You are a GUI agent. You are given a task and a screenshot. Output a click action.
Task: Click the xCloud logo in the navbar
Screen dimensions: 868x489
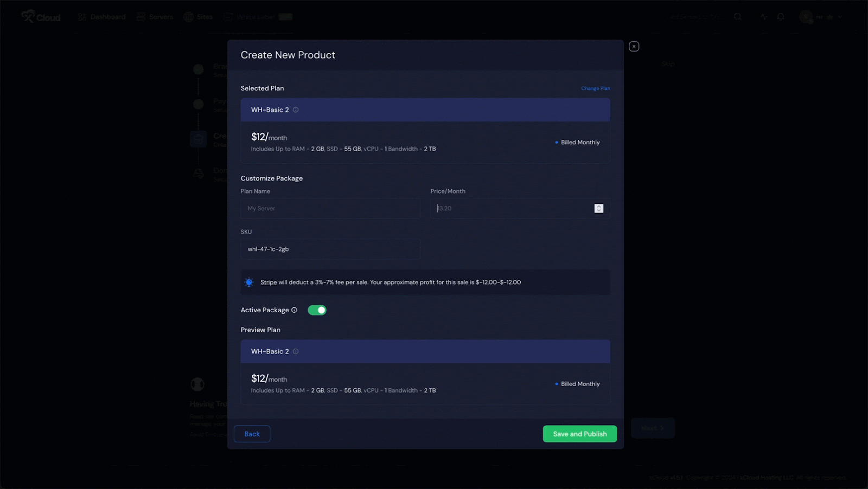coord(41,16)
